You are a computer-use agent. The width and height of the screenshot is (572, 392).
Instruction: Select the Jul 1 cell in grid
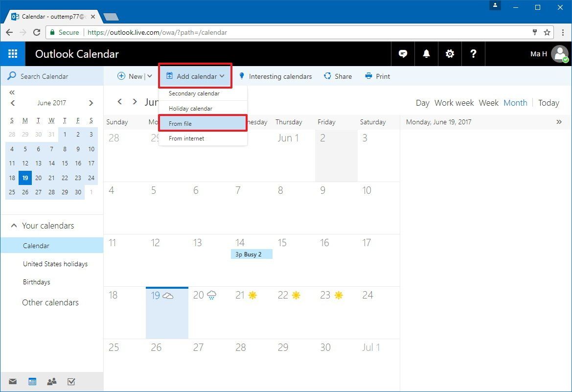[378, 365]
